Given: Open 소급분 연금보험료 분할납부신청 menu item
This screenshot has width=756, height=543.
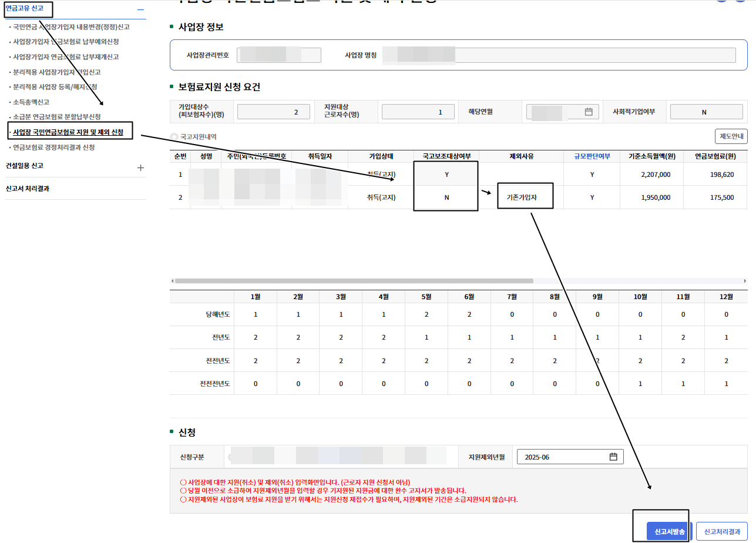Looking at the screenshot, I should tap(56, 117).
